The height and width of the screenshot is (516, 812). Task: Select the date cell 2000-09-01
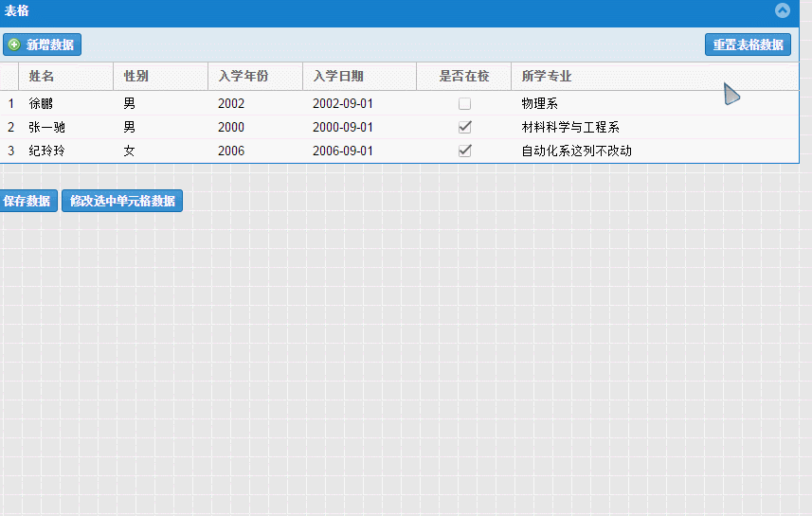[359, 127]
